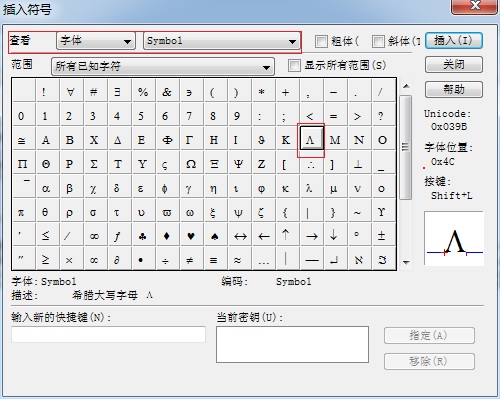The width and height of the screenshot is (500, 399).
Task: Click the scrollbar down arrow of symbol grid
Action: [x=406, y=262]
